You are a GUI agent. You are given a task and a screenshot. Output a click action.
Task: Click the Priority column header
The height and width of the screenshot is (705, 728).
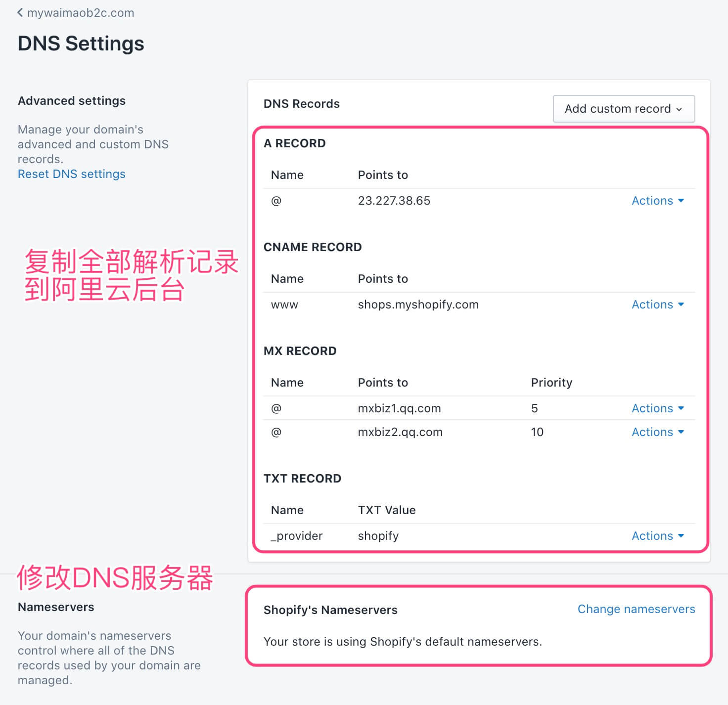[551, 383]
